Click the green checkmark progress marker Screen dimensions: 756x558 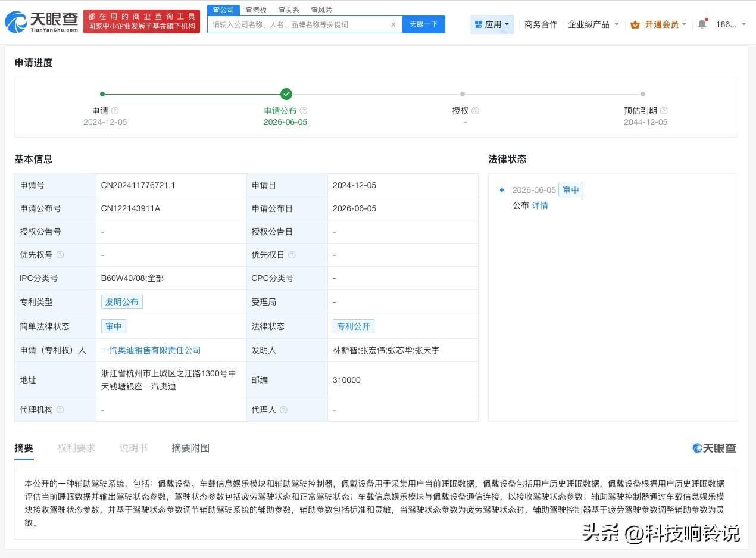[286, 94]
